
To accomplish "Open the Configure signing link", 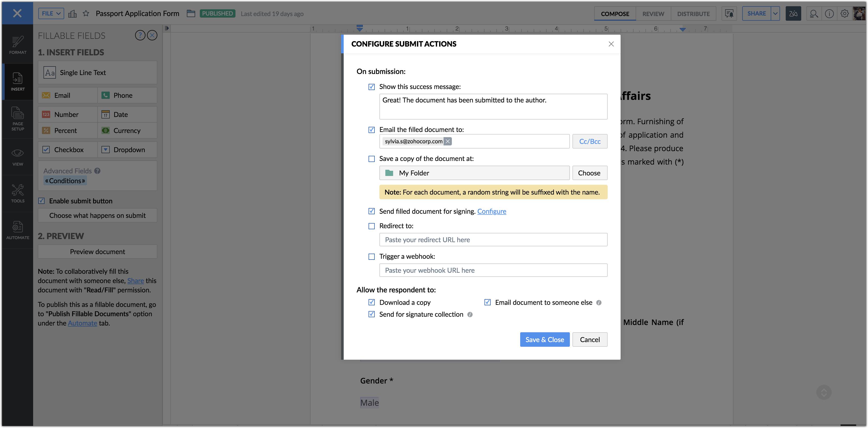I will (x=491, y=211).
